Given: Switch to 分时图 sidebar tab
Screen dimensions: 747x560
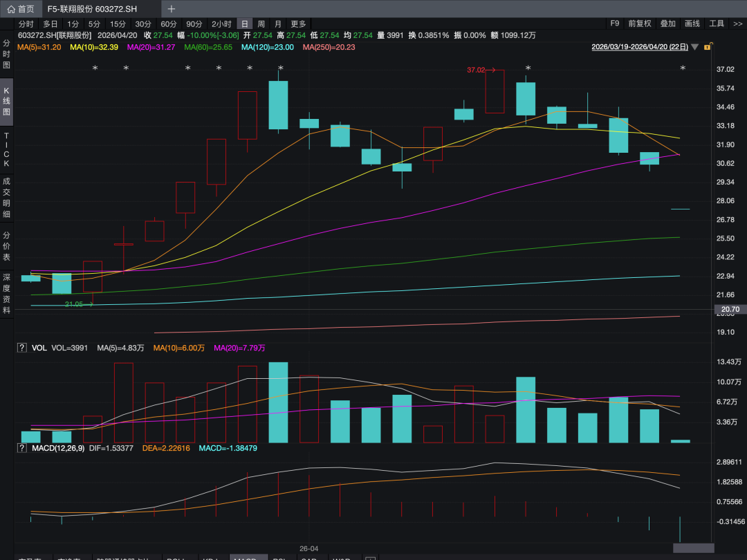Looking at the screenshot, I should pyautogui.click(x=7, y=53).
